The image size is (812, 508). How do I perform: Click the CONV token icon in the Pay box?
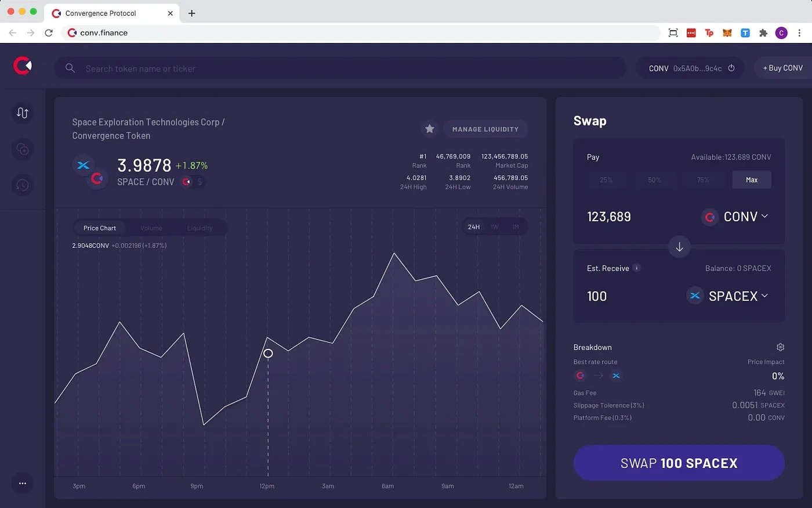(709, 217)
